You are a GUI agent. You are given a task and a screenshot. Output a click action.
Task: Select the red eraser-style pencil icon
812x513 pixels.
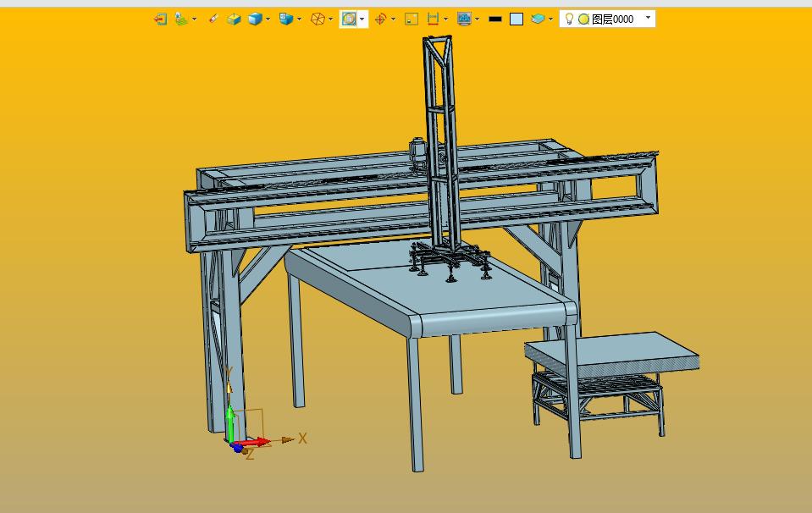(213, 19)
